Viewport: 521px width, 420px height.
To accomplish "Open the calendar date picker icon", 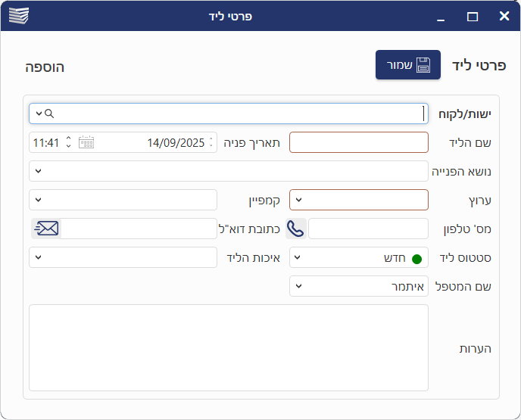I will [x=86, y=142].
